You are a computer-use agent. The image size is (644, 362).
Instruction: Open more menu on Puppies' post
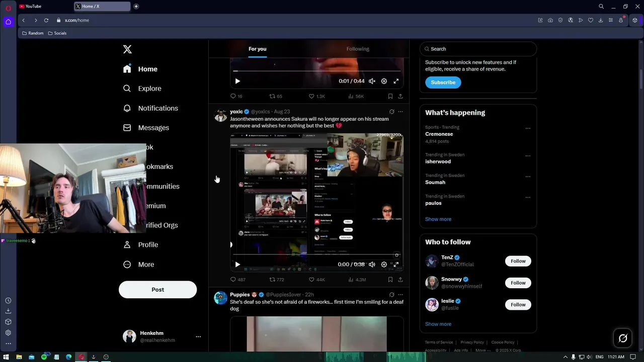(400, 295)
